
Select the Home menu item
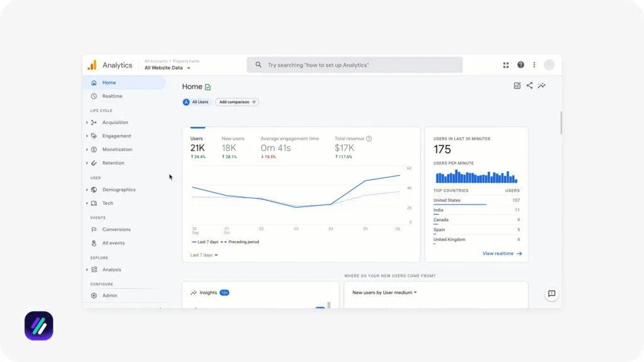[124, 82]
